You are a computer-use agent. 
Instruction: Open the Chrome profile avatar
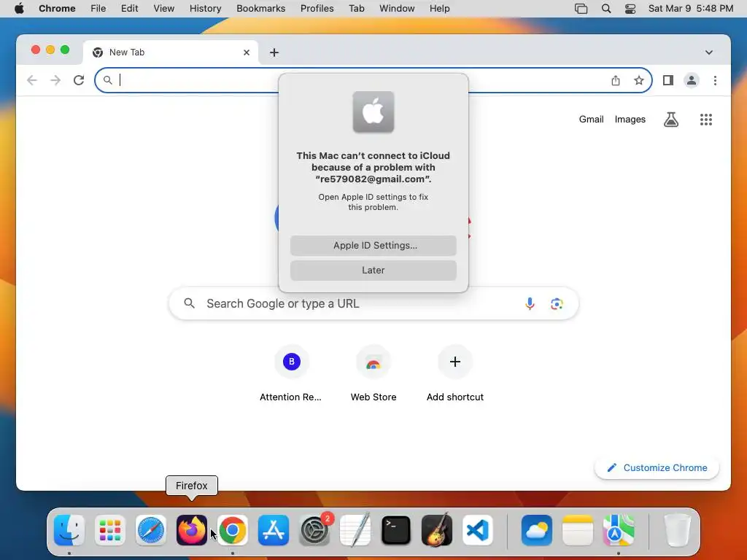pos(692,80)
